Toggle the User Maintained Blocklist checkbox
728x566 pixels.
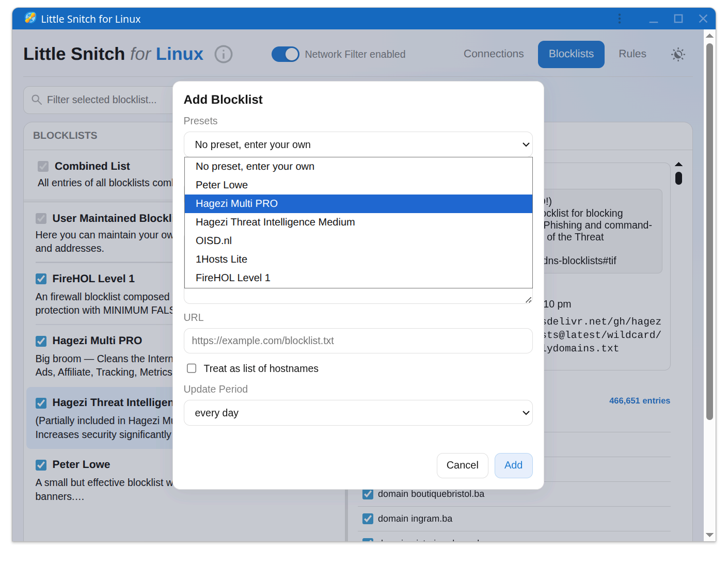pyautogui.click(x=41, y=218)
